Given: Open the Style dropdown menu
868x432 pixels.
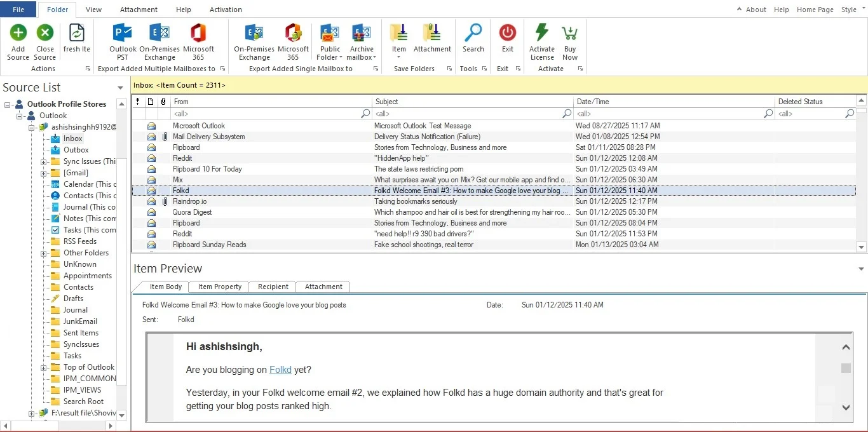Looking at the screenshot, I should click(x=851, y=10).
